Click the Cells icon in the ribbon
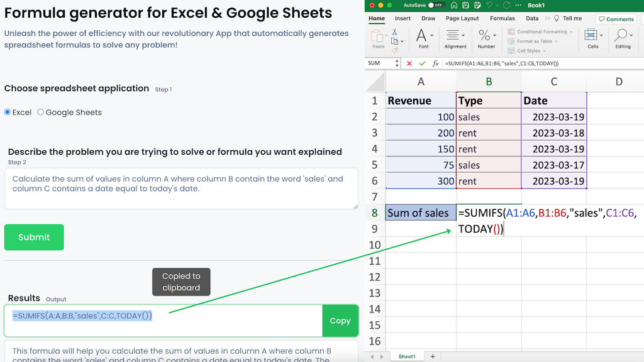Screen dimensions: 644x362 (590, 35)
